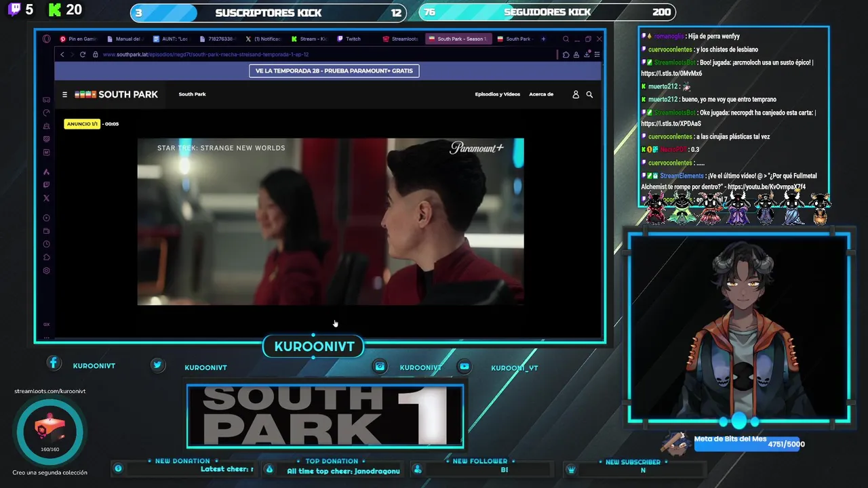Open GX Control speedometer sidebar icon
This screenshot has height=488, width=868.
tap(46, 113)
